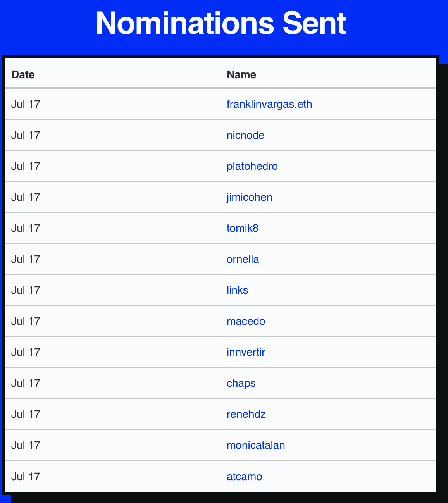The height and width of the screenshot is (503, 448).
Task: Click the Jul 17 date beside franklinvargas.eth
Action: coord(26,104)
